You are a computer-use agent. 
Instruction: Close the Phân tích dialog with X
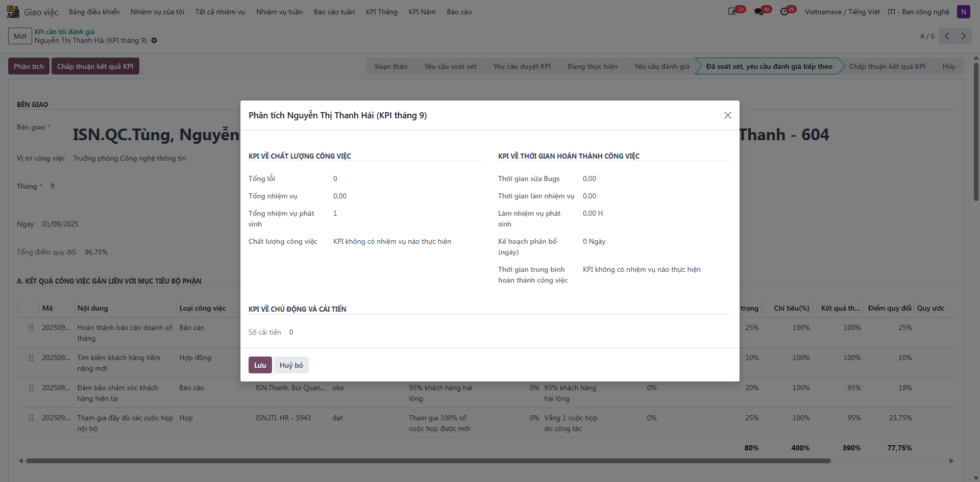[x=728, y=115]
